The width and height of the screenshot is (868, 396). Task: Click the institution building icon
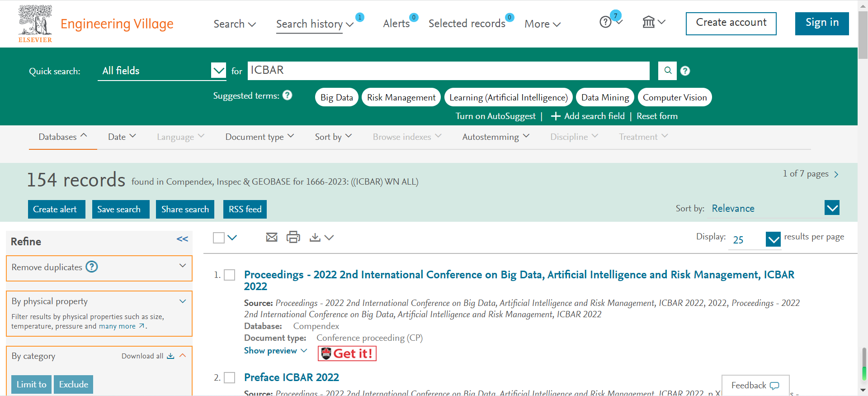[649, 22]
